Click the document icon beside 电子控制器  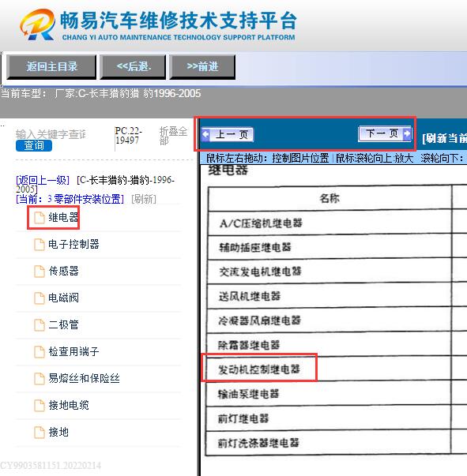40,245
